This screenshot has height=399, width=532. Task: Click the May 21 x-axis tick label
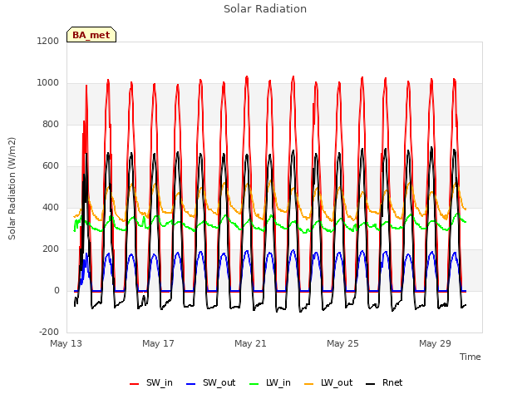tap(250, 343)
